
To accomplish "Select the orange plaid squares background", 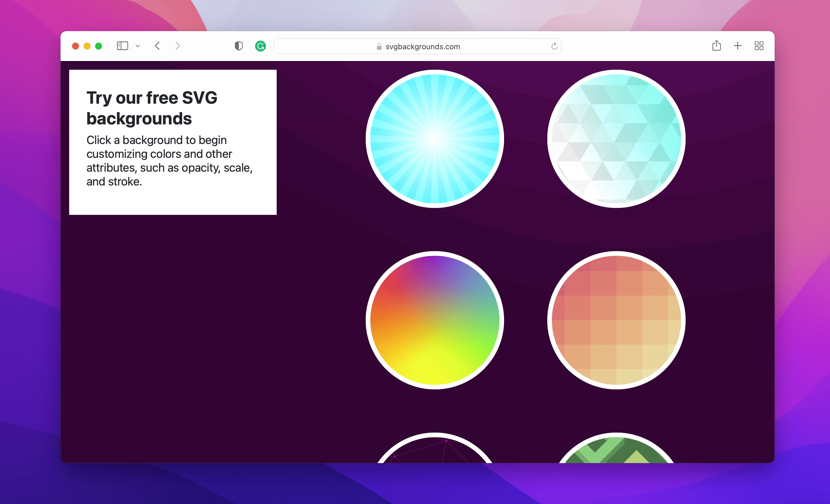I will coord(616,320).
